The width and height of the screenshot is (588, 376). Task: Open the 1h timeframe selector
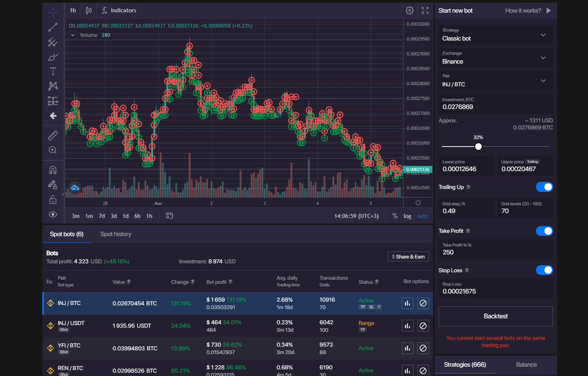(x=73, y=10)
